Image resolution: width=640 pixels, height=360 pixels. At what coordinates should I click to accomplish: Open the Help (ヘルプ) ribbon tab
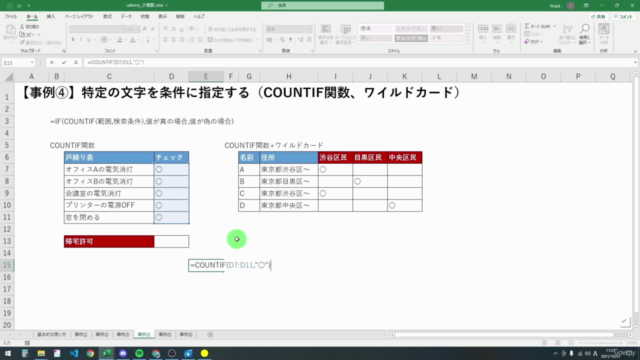point(199,17)
